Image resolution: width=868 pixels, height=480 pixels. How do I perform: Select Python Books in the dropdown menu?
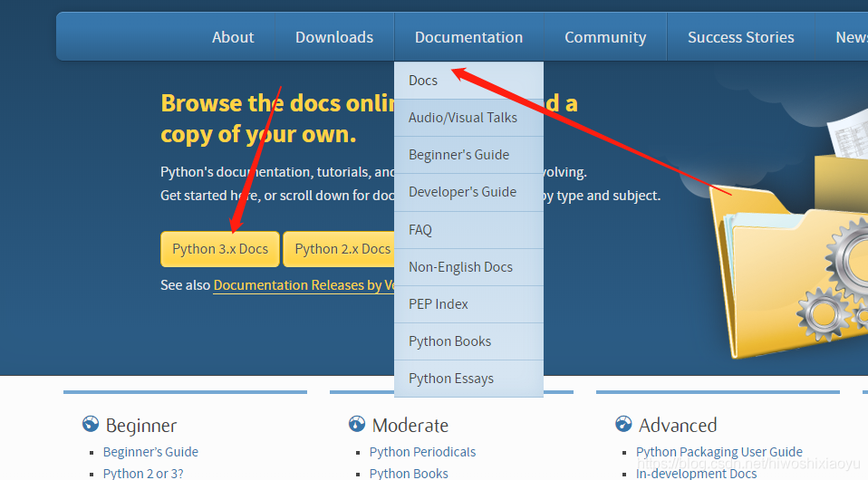click(x=468, y=341)
